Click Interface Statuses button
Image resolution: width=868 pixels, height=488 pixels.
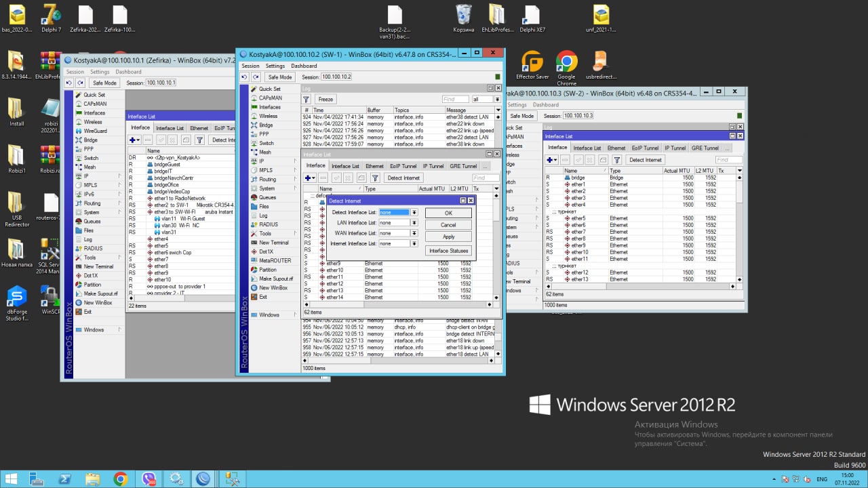click(448, 251)
